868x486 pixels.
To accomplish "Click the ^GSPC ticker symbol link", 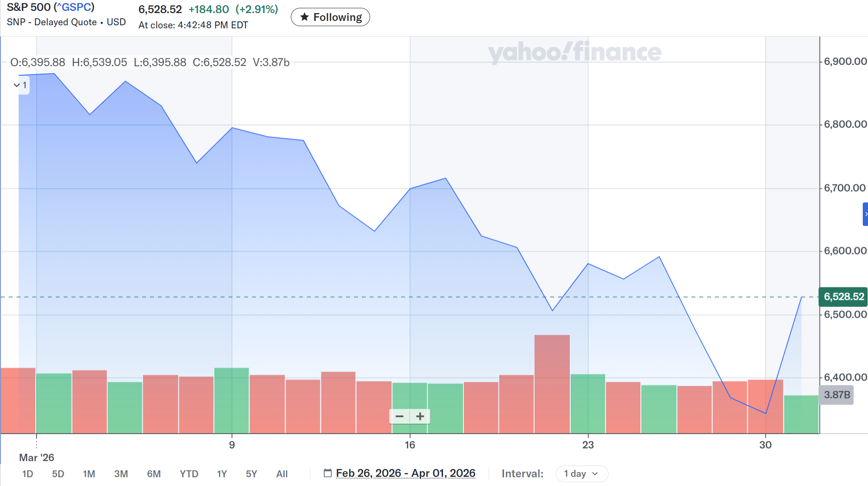I will tap(74, 7).
